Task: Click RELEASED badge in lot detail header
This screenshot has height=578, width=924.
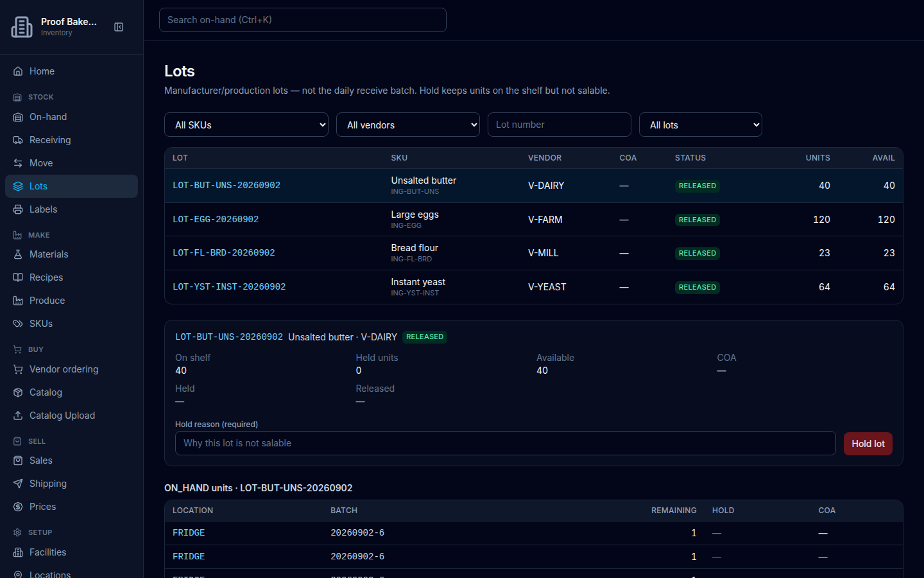Action: [x=425, y=337]
